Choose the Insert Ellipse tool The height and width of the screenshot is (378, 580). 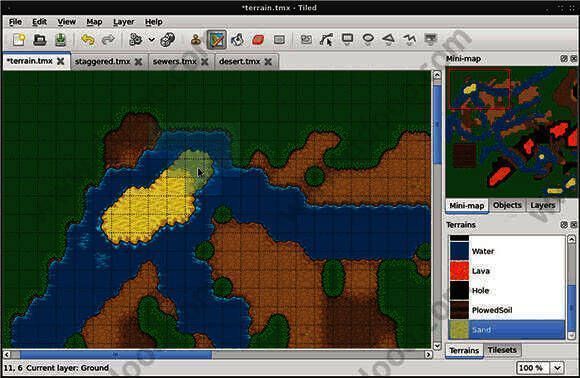pyautogui.click(x=368, y=39)
